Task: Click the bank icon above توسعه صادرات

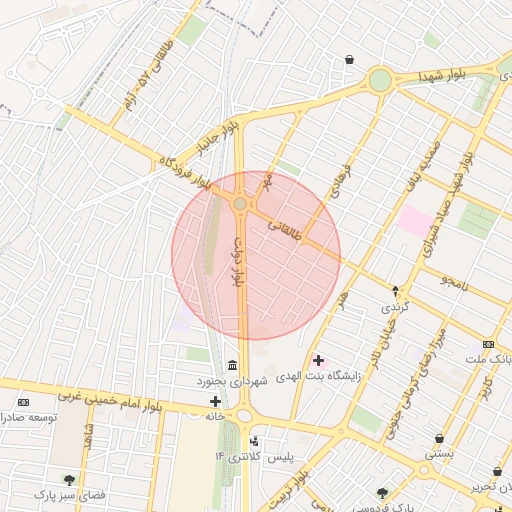Action: point(23,403)
